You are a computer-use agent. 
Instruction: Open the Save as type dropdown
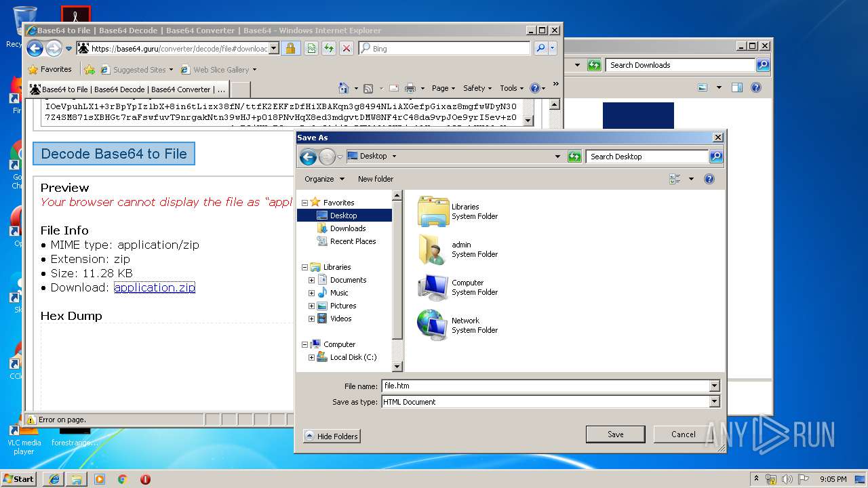pyautogui.click(x=714, y=402)
